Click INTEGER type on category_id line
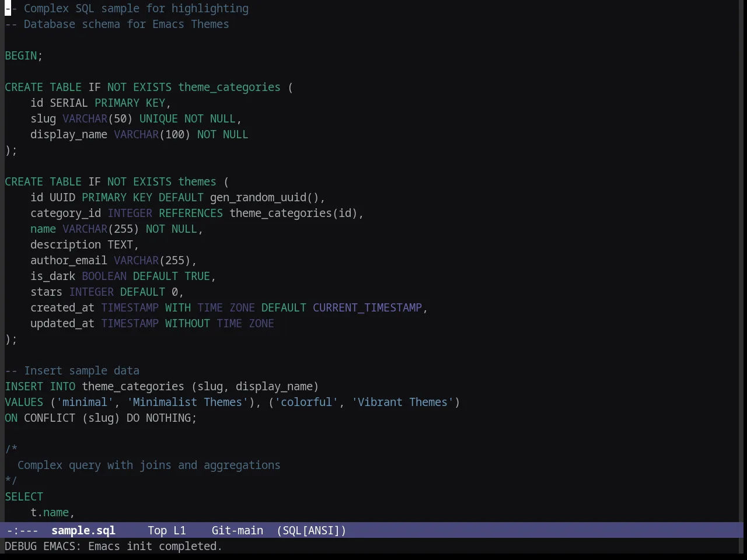The image size is (747, 560). [x=130, y=213]
